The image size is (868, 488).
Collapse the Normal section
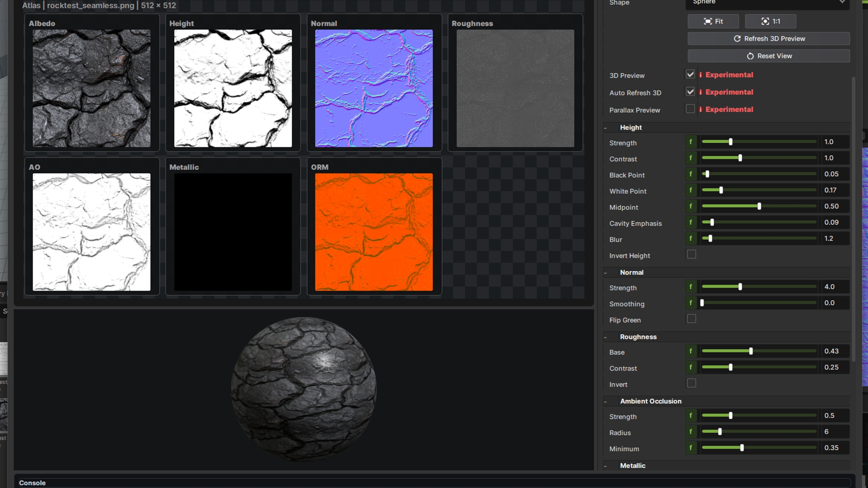point(605,273)
